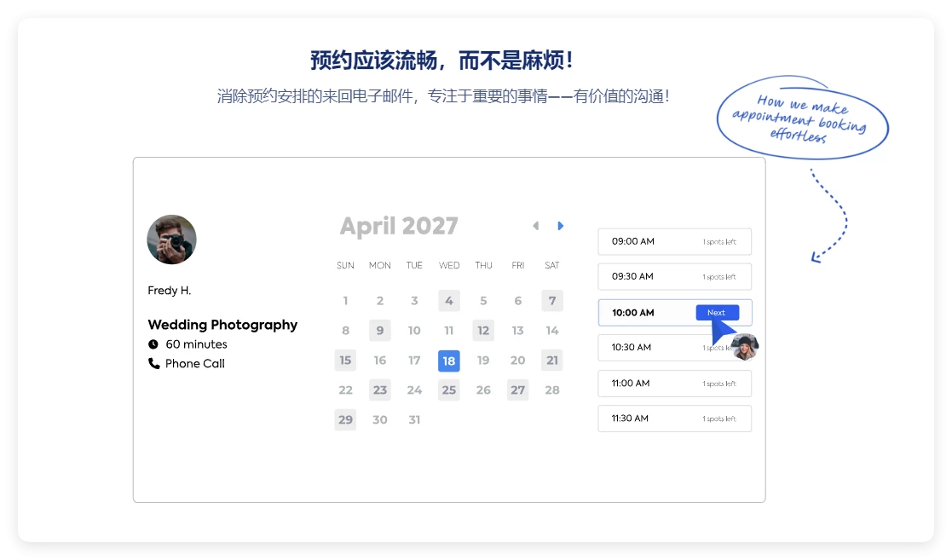Viewport: 952px width, 560px height.
Task: Select April 18 on the calendar
Action: click(x=448, y=361)
